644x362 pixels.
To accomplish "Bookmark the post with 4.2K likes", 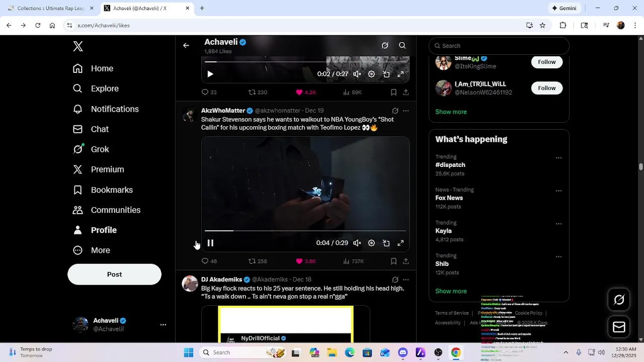I will pos(393,93).
